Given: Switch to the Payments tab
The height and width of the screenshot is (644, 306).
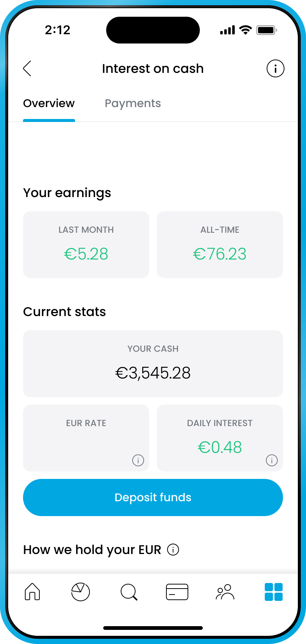Looking at the screenshot, I should pyautogui.click(x=133, y=103).
